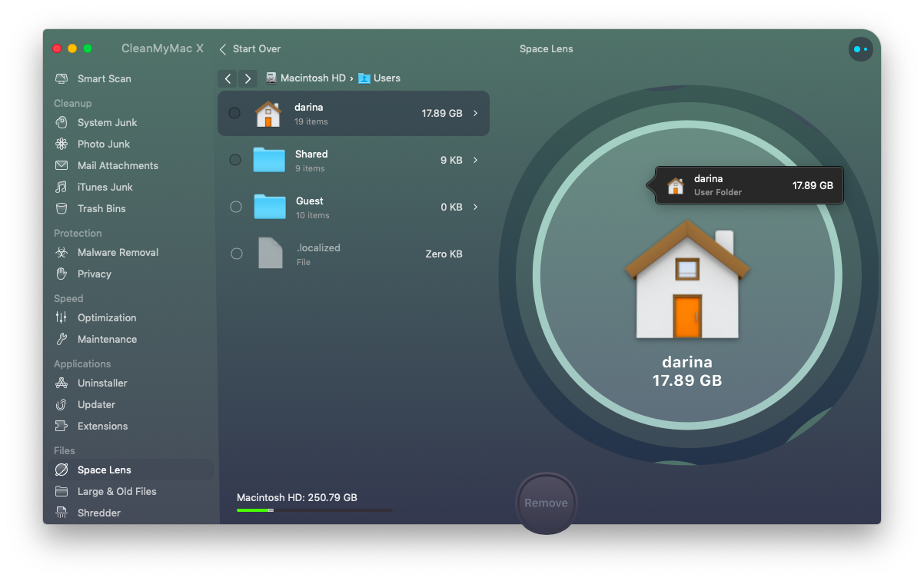Click the "0 KB" size for Guest
Image resolution: width=924 pixels, height=581 pixels.
[x=451, y=207]
